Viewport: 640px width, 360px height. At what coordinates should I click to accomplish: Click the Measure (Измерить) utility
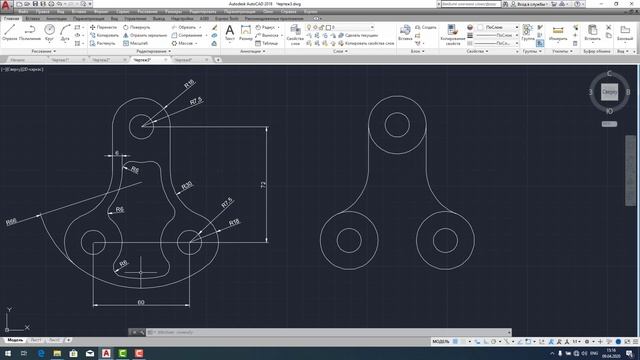coord(558,32)
